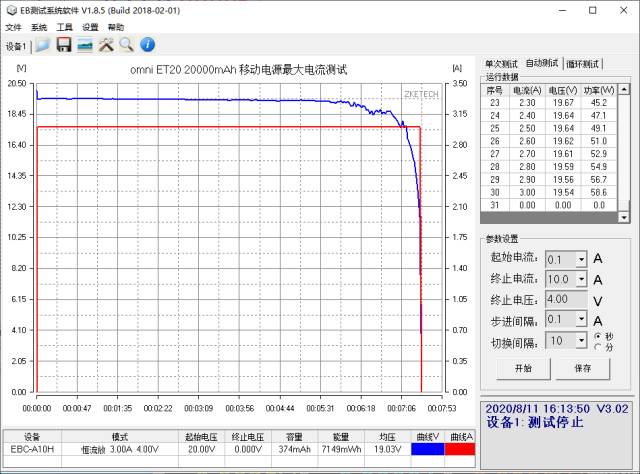Open the blue info icon
The height and width of the screenshot is (474, 640).
(147, 45)
